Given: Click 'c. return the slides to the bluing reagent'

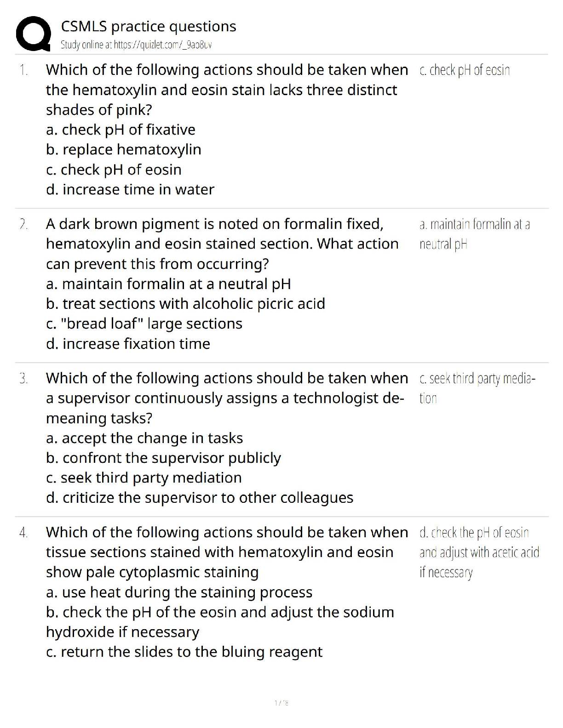Looking at the screenshot, I should pyautogui.click(x=184, y=652).
